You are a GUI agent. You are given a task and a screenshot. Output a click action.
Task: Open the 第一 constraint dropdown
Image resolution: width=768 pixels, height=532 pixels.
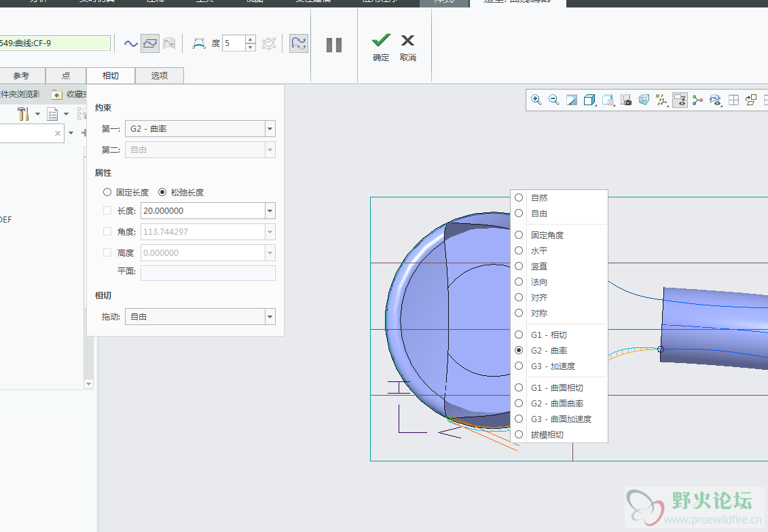(x=200, y=129)
